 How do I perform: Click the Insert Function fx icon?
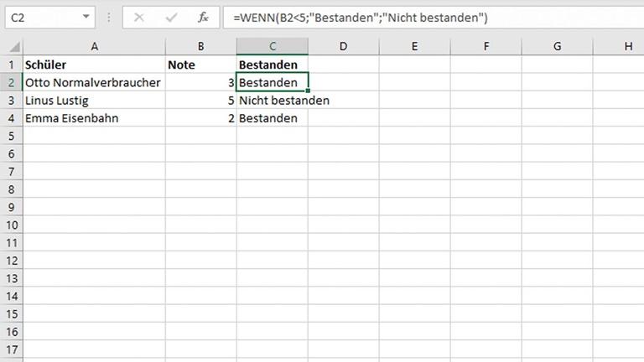(x=202, y=18)
